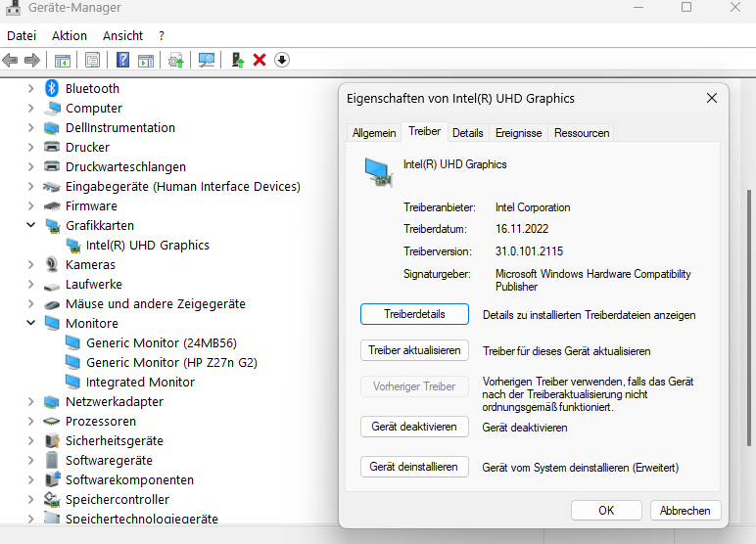Switch to the Details tab
The width and height of the screenshot is (756, 544).
coord(468,133)
